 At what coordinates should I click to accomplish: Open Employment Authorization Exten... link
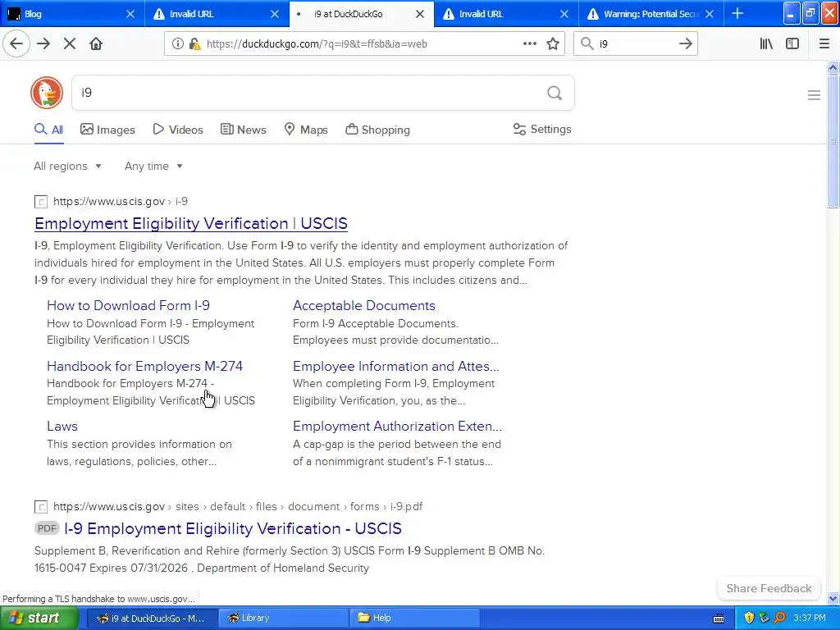(x=397, y=426)
